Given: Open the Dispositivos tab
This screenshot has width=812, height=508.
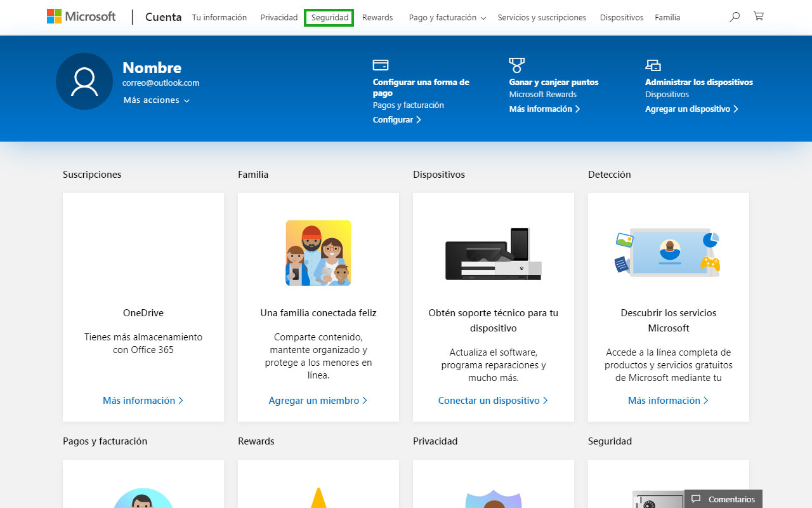Looking at the screenshot, I should click(x=622, y=18).
